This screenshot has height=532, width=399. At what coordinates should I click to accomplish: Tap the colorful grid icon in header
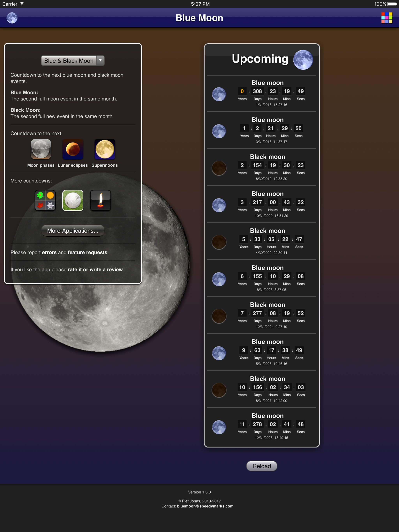point(387,18)
